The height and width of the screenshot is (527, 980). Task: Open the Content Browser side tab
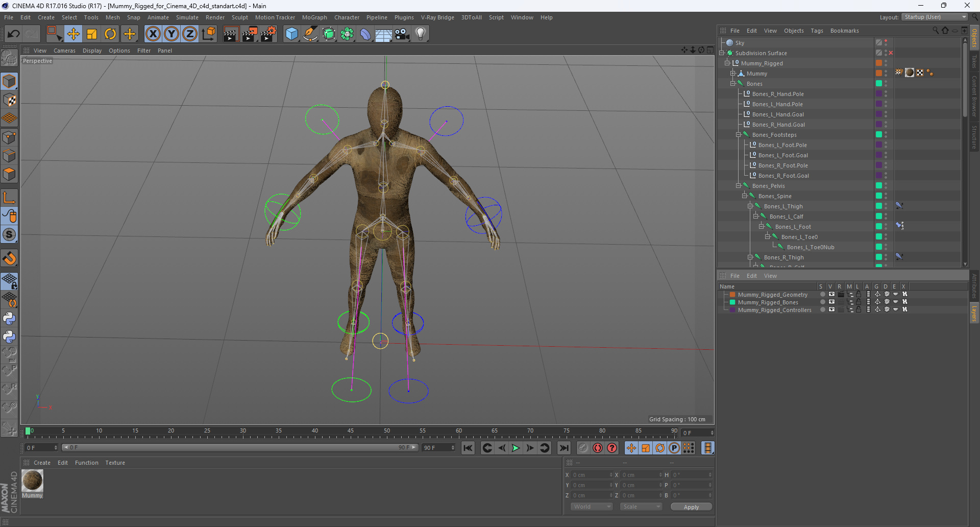974,96
